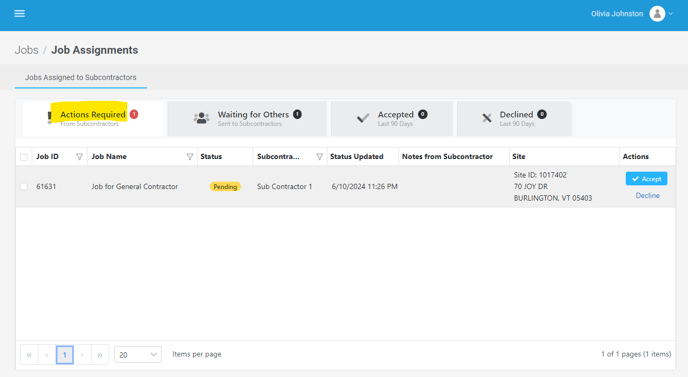688x377 pixels.
Task: Select the Declined tab
Action: (514, 118)
